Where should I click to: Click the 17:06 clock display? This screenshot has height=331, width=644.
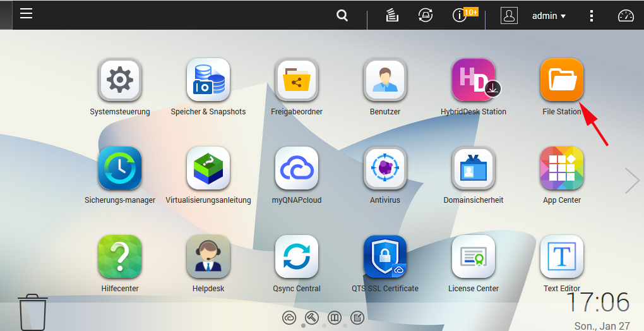pyautogui.click(x=598, y=303)
